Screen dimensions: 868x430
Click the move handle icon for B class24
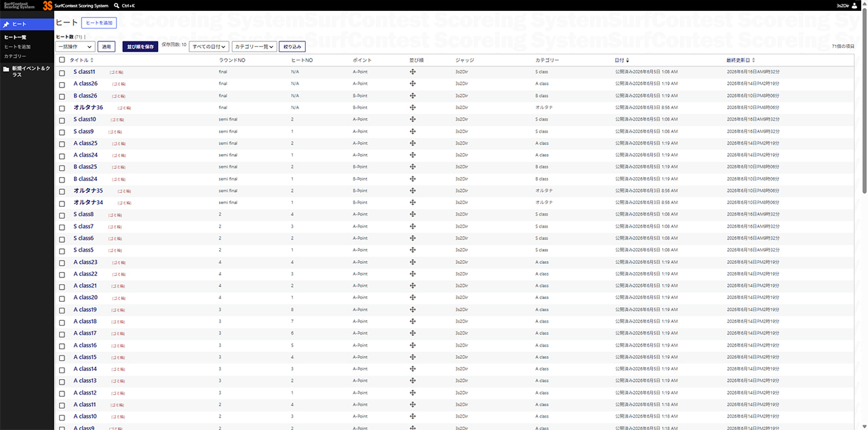[412, 178]
